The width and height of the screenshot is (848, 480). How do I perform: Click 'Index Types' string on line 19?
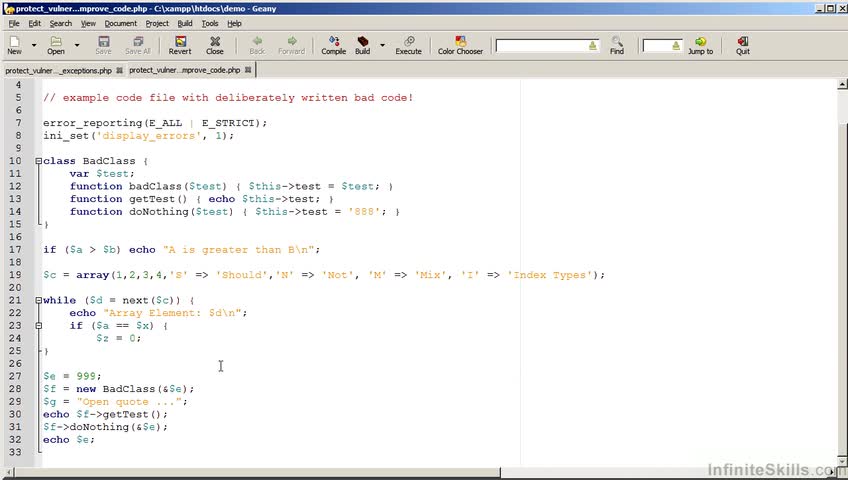[549, 275]
